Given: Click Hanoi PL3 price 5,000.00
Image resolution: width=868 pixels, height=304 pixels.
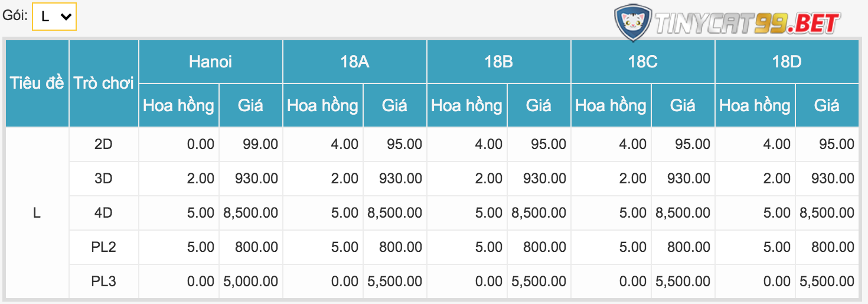Looking at the screenshot, I should tap(251, 282).
